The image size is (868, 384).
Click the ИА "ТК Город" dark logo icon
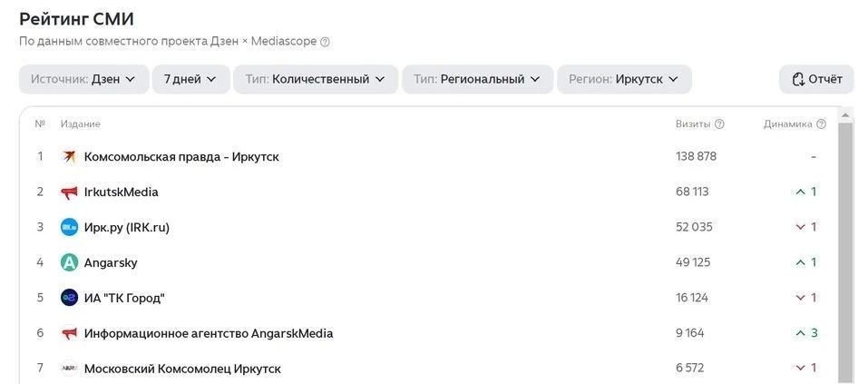pyautogui.click(x=69, y=298)
